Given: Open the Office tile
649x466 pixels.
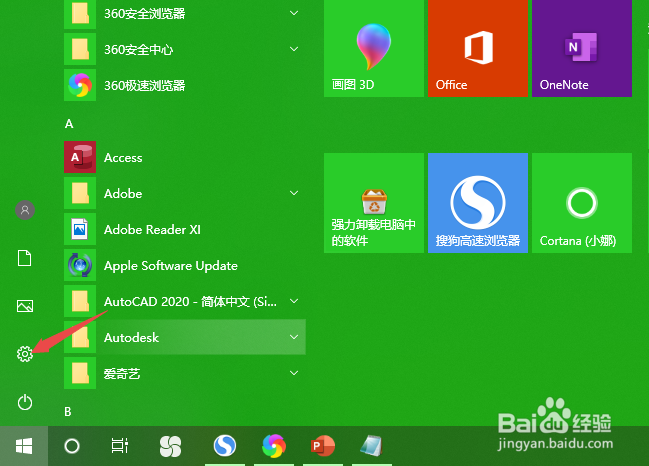Looking at the screenshot, I should 478,48.
